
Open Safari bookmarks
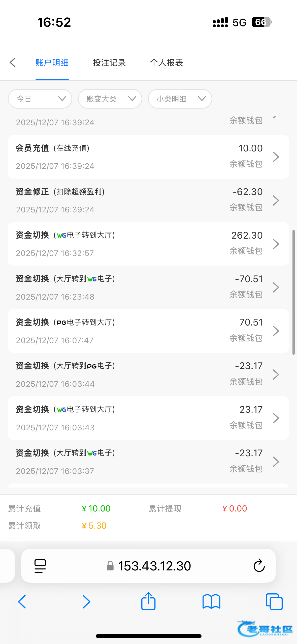pos(211,601)
